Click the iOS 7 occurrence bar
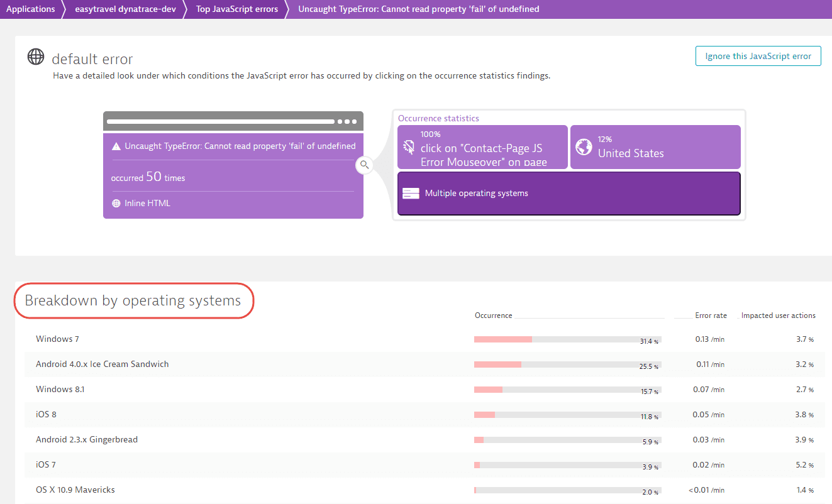The image size is (832, 504). [x=567, y=465]
